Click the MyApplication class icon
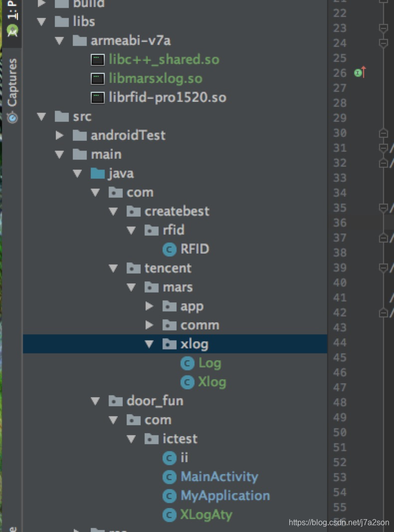The height and width of the screenshot is (532, 394). [170, 496]
